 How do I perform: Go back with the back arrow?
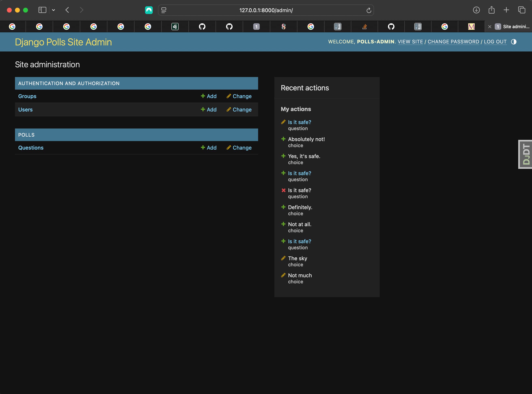(x=67, y=10)
